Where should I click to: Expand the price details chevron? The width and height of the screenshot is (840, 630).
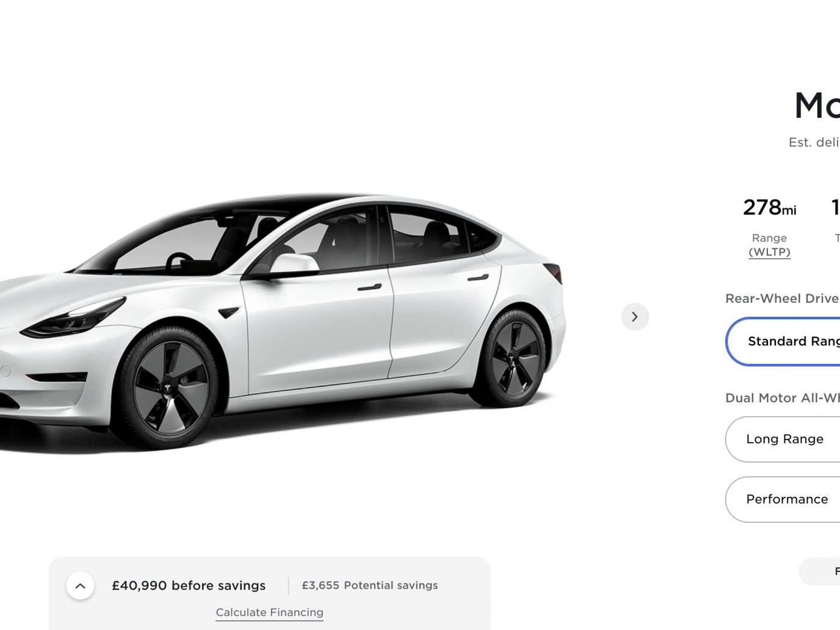coord(80,586)
